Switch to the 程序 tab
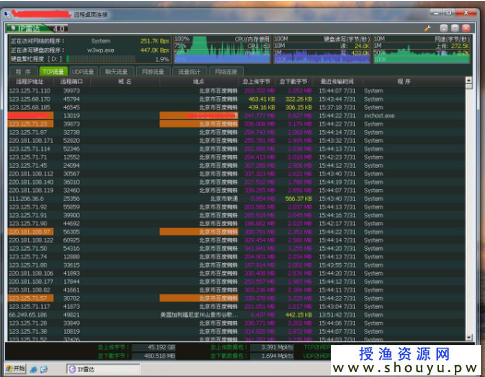Viewport: 485px width, 377px height. 23,72
